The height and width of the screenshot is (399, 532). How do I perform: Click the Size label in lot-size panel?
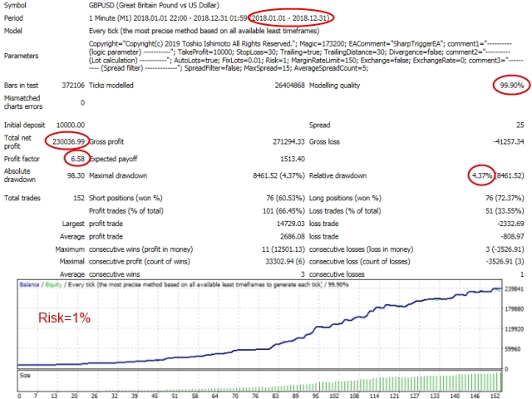25,376
